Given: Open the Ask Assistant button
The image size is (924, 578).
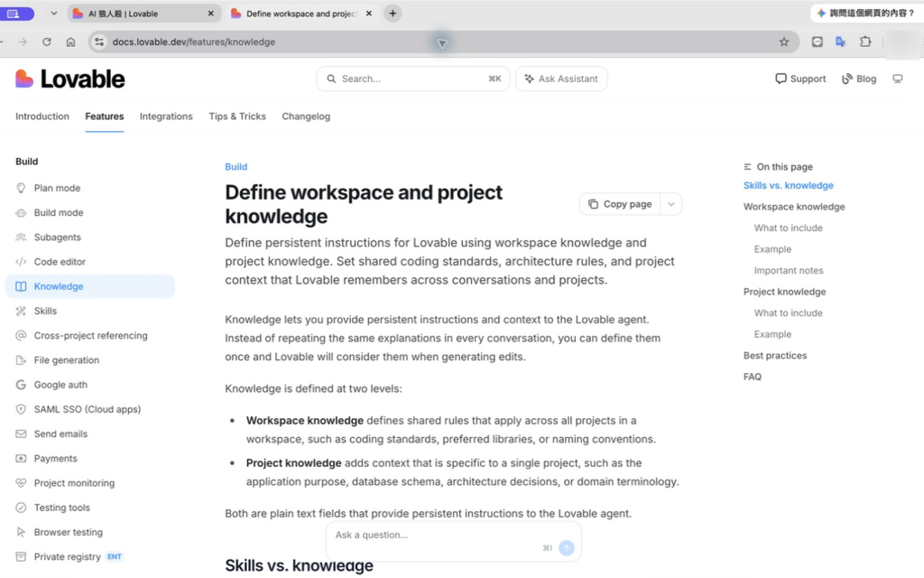Looking at the screenshot, I should 561,79.
